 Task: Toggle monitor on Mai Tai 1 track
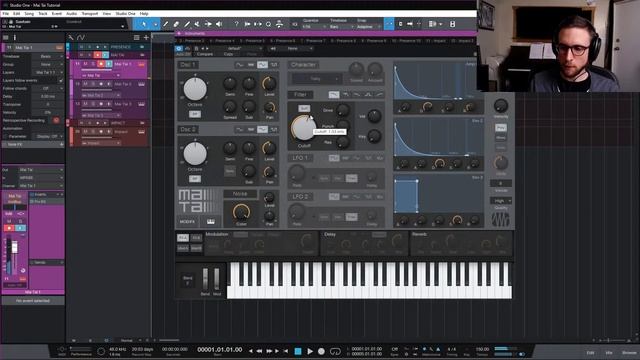[109, 64]
